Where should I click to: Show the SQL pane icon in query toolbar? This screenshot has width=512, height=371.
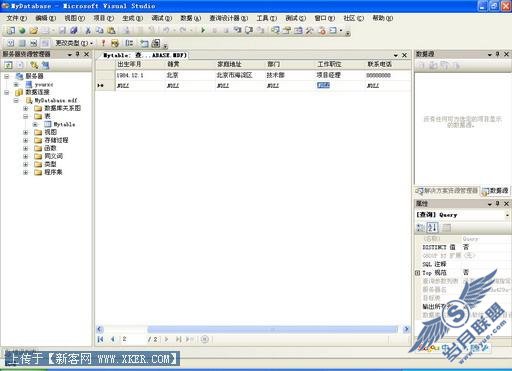point(33,43)
